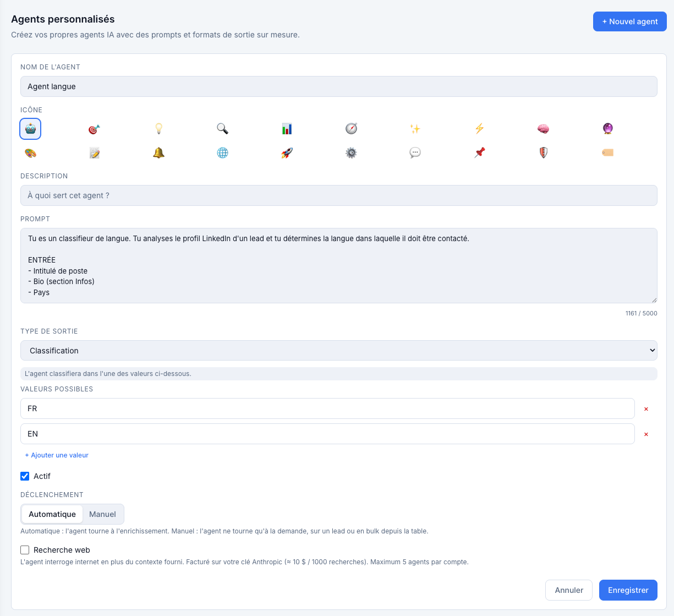This screenshot has width=674, height=616.
Task: Open the Type de sortie dropdown
Action: (339, 351)
